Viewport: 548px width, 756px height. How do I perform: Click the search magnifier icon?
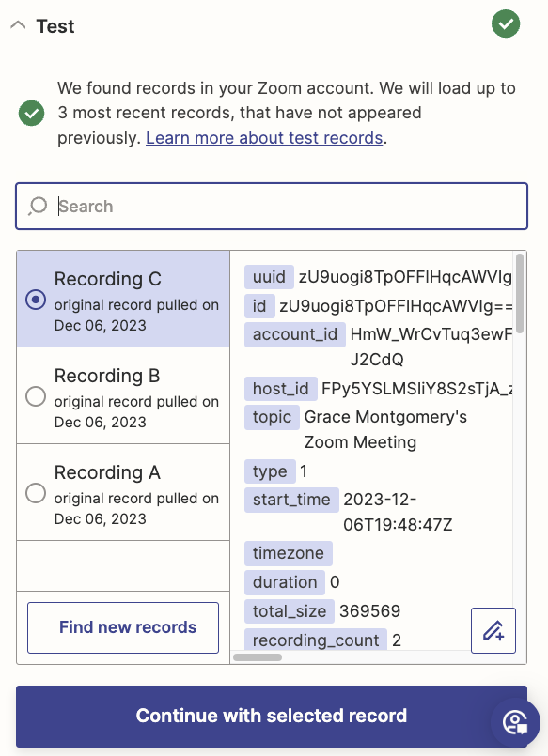[x=38, y=207]
